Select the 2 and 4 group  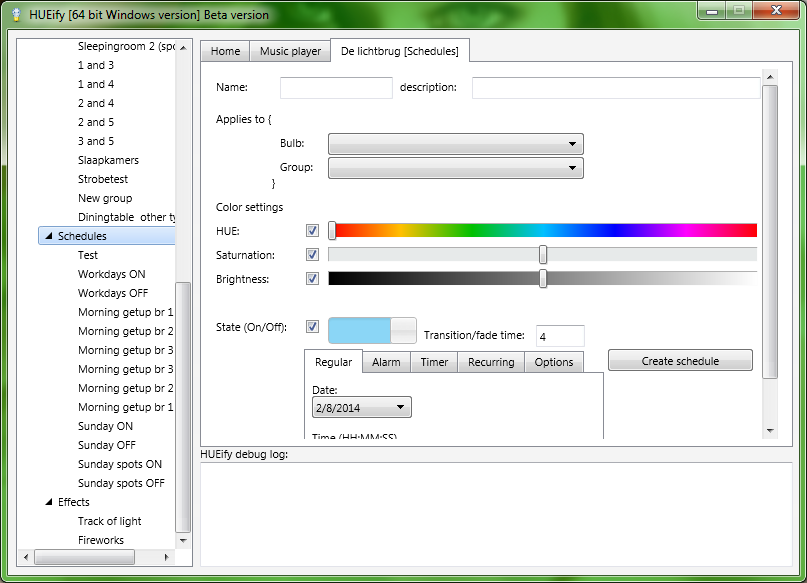pos(96,103)
